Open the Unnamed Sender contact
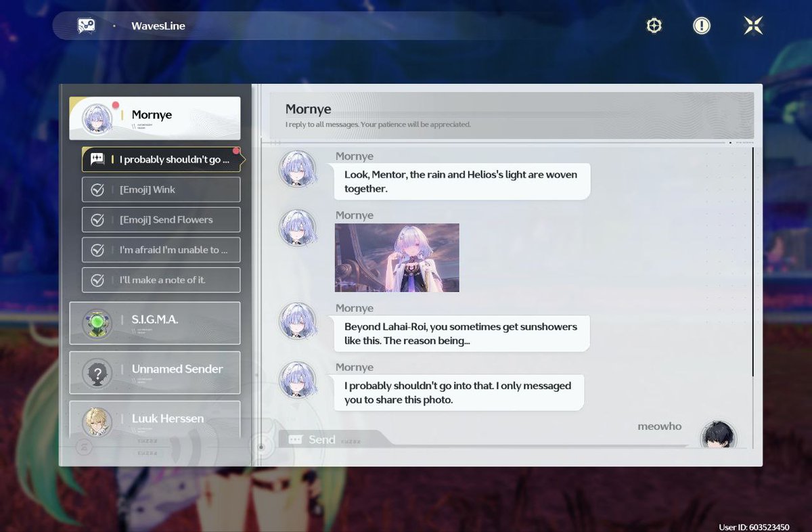Image resolution: width=812 pixels, height=532 pixels. (x=155, y=372)
